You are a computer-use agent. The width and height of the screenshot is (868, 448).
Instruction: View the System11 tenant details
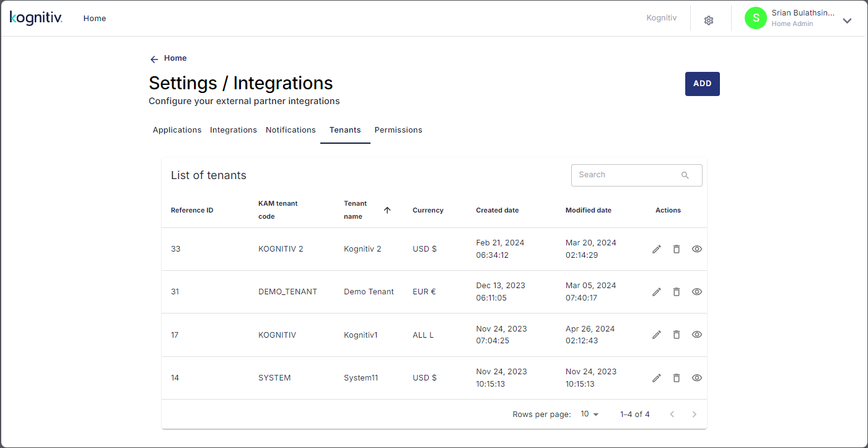[x=697, y=378]
